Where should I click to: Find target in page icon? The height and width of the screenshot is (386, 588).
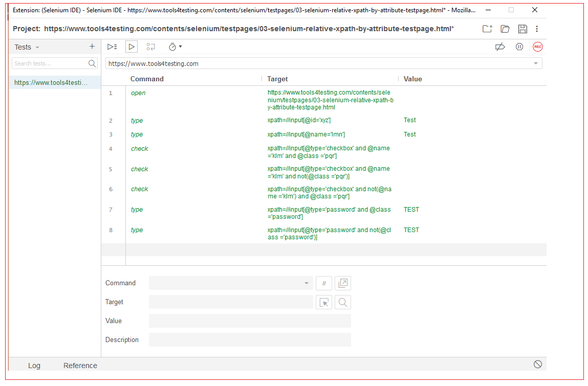[x=343, y=302]
